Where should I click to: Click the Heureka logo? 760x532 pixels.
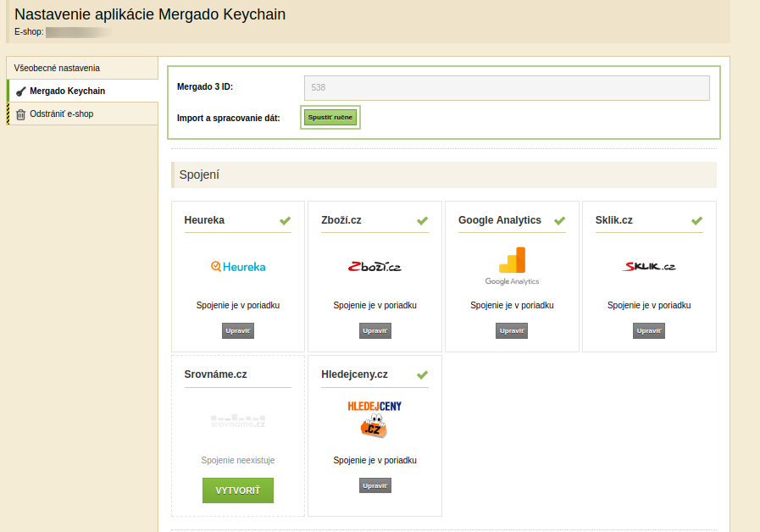(x=238, y=267)
